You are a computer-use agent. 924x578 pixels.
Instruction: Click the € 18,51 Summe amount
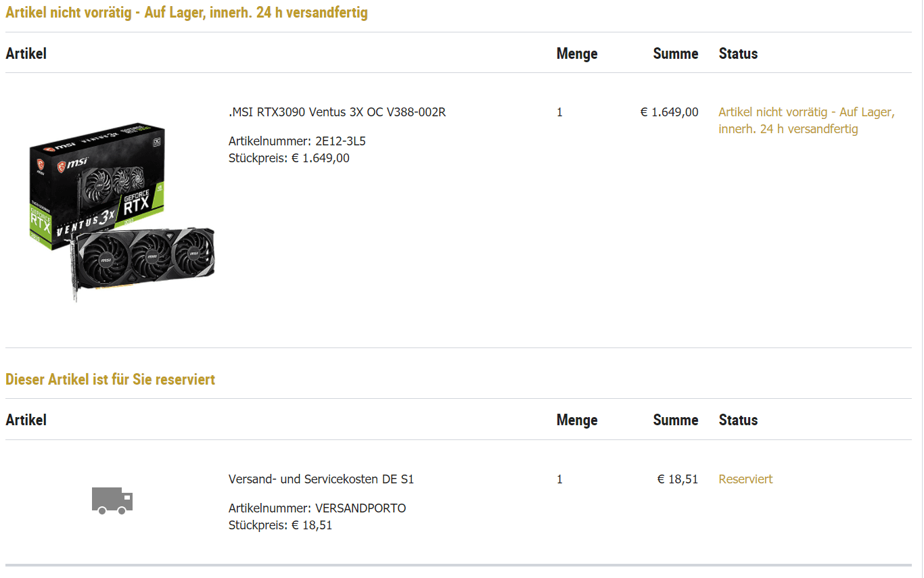(678, 479)
